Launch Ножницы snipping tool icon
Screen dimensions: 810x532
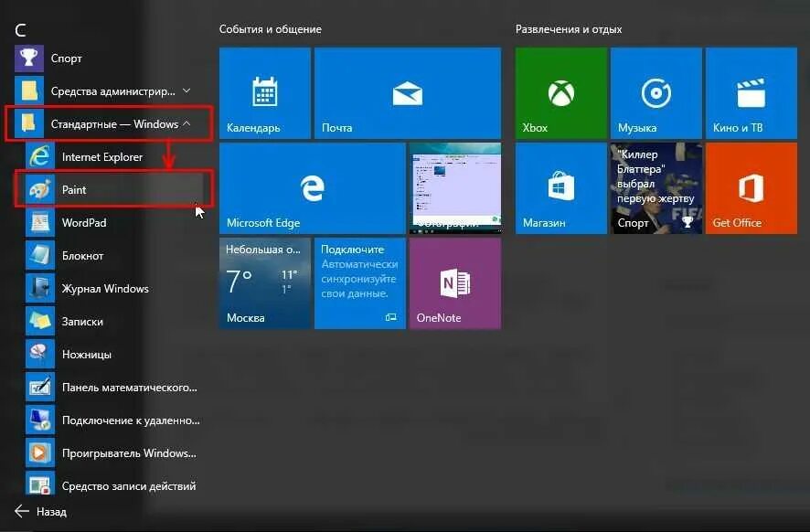(40, 355)
